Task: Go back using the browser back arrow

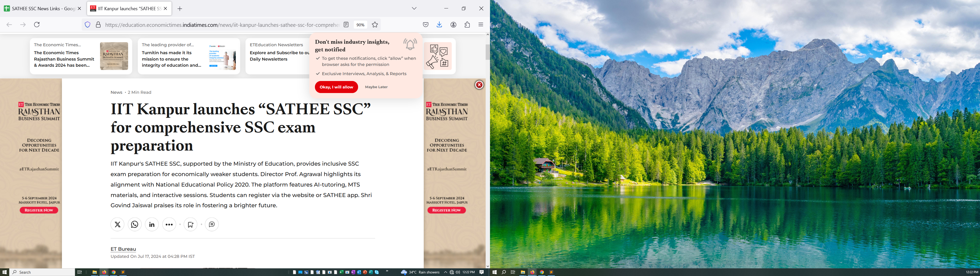Action: pyautogui.click(x=9, y=25)
